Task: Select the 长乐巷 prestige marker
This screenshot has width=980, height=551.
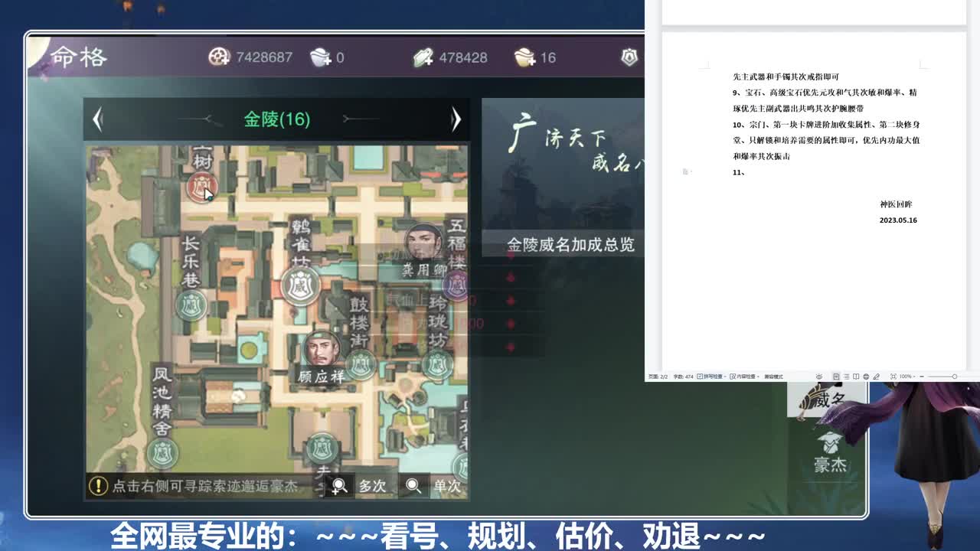Action: 191,305
